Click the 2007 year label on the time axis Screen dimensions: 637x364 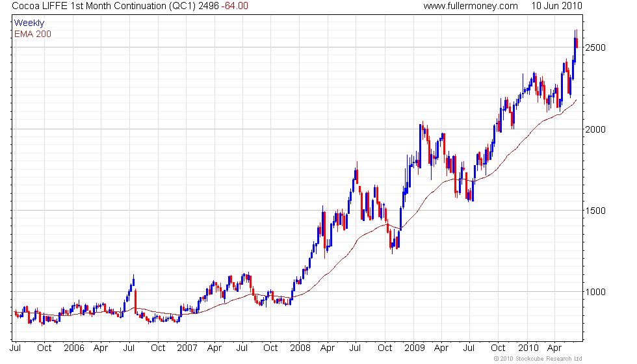pos(187,348)
